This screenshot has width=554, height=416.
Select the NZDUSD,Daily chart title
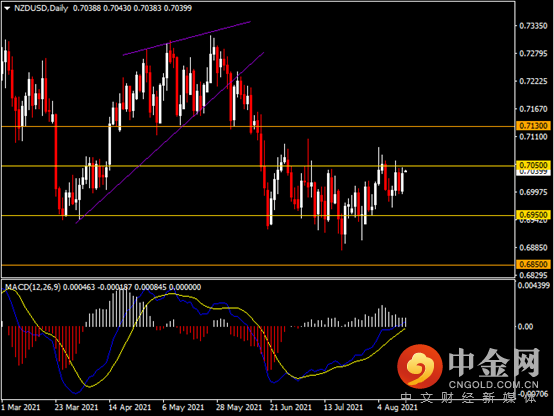[x=41, y=8]
